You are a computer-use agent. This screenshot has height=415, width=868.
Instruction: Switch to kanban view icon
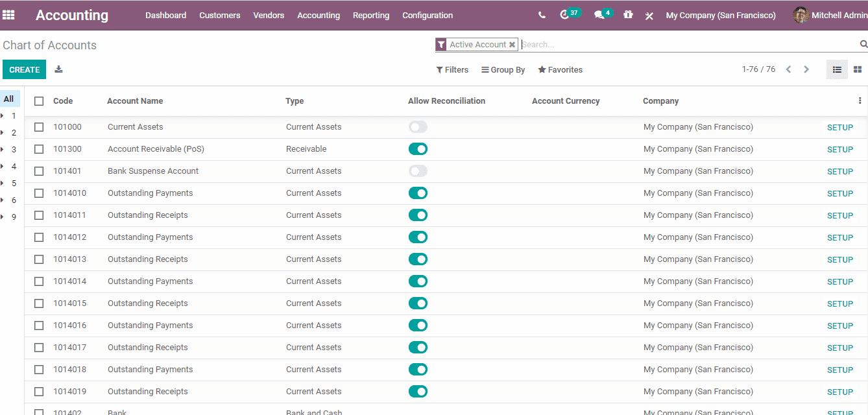[858, 69]
